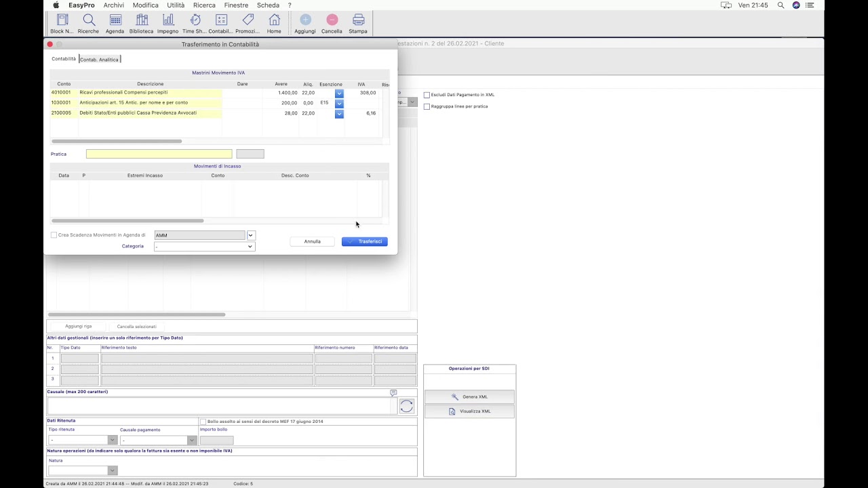
Task: Click the Siri icon in menu bar
Action: click(x=796, y=5)
